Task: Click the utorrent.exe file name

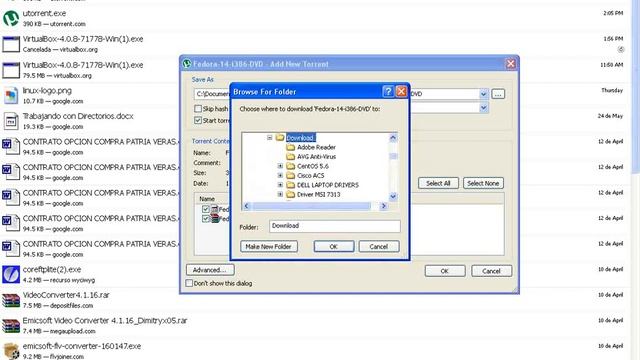Action: tap(44, 13)
